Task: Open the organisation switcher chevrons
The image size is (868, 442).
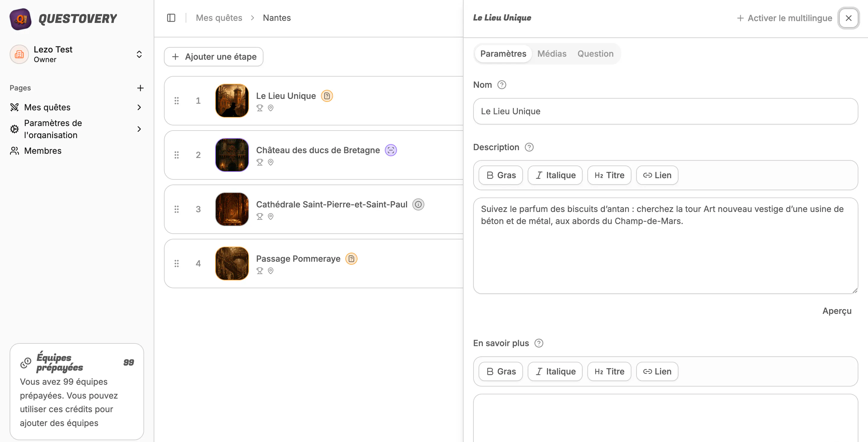Action: (x=139, y=54)
